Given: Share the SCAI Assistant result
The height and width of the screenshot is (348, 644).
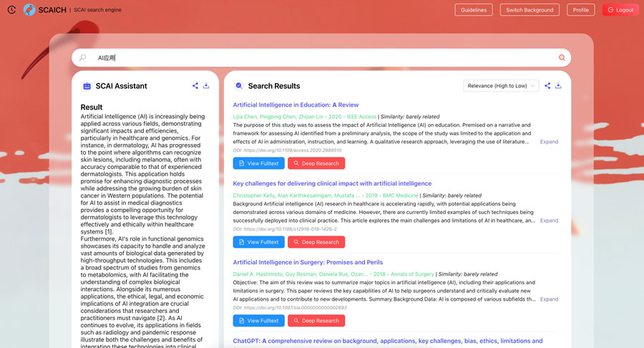Looking at the screenshot, I should pos(195,86).
